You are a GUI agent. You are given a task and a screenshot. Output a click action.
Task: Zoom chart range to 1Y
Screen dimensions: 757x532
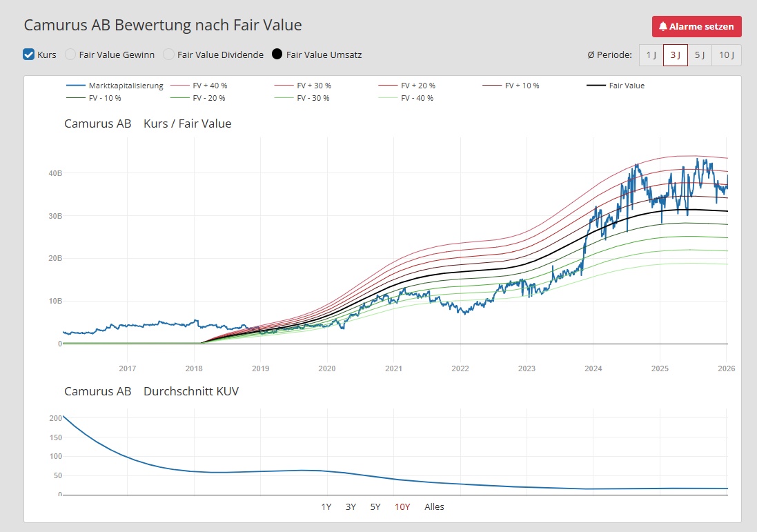coord(326,507)
